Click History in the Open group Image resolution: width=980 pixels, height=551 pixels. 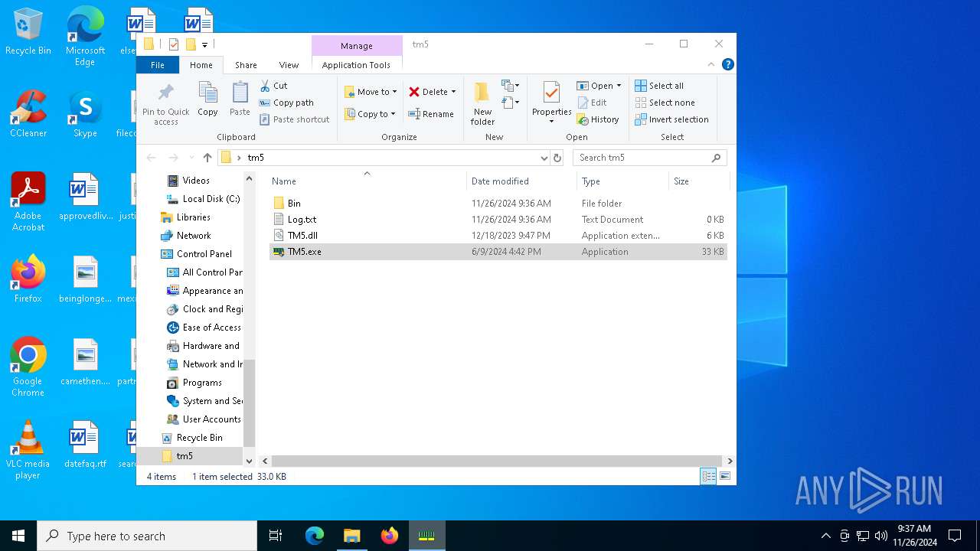pyautogui.click(x=598, y=119)
